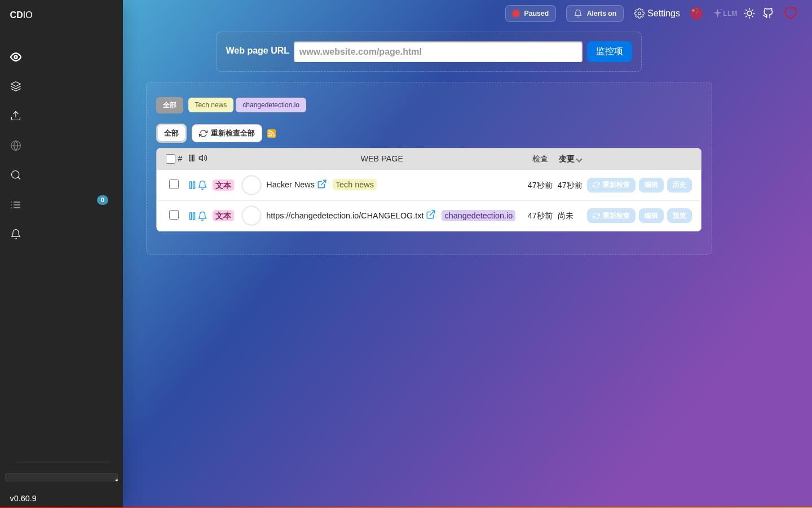The image size is (812, 508).
Task: Open the globe icon in sidebar
Action: [x=16, y=146]
